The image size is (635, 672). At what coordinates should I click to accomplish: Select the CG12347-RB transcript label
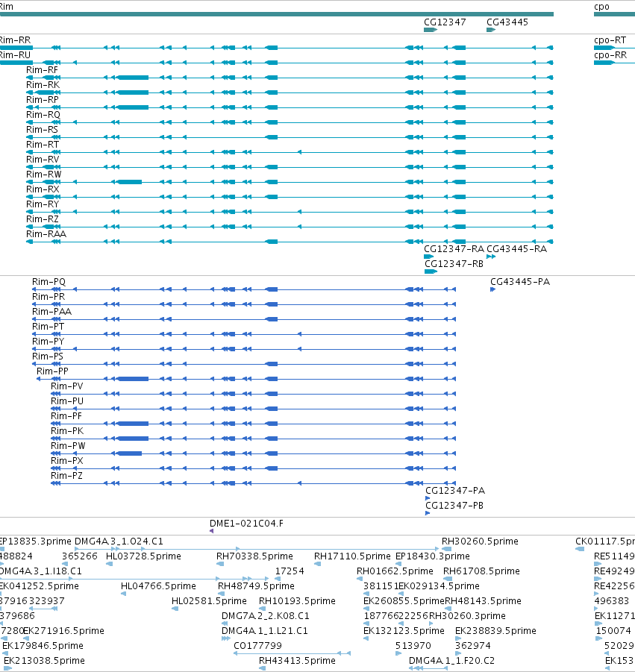(x=454, y=264)
